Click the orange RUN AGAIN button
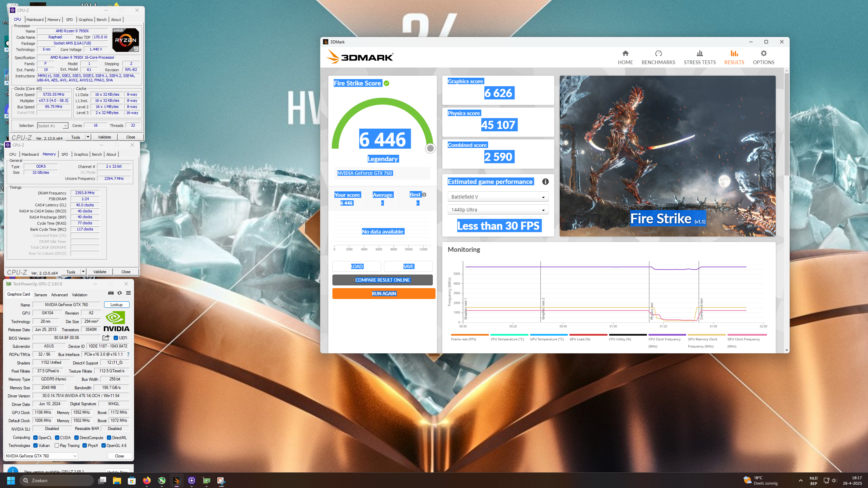This screenshot has height=488, width=868. 384,294
